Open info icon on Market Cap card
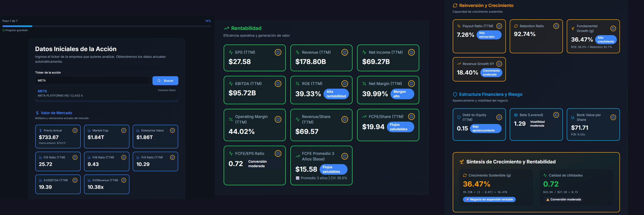The width and height of the screenshot is (644, 215). tap(124, 131)
